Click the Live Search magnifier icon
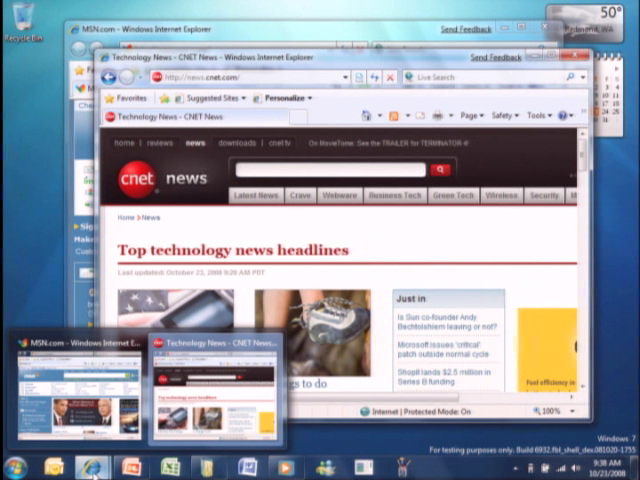 pos(571,77)
